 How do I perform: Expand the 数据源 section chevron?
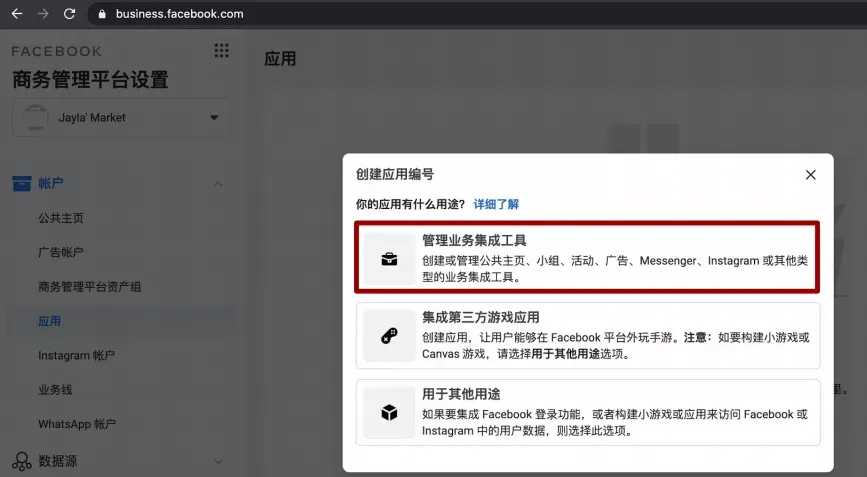point(218,461)
